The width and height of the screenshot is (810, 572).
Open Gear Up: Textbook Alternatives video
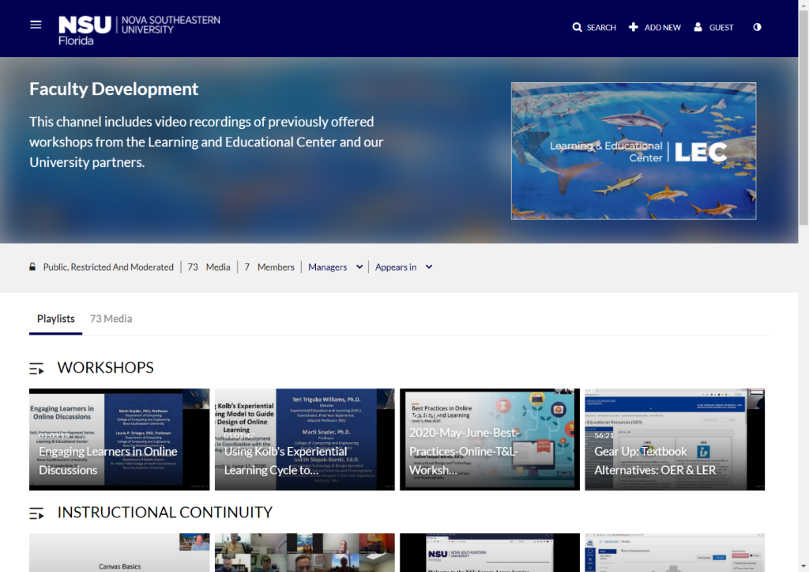[675, 439]
